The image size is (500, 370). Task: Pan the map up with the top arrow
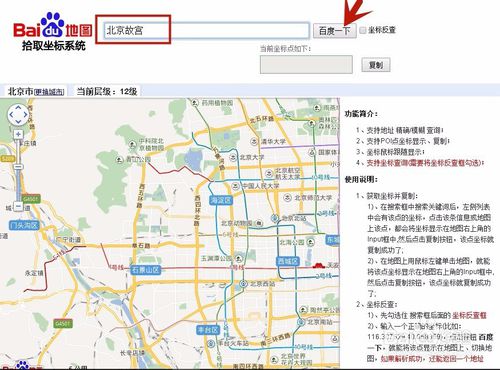[x=18, y=108]
